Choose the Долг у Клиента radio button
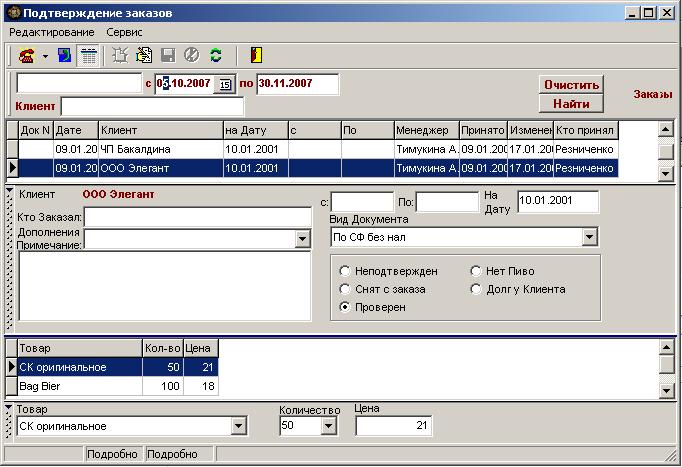Viewport: 682px width, 467px height. tap(476, 289)
